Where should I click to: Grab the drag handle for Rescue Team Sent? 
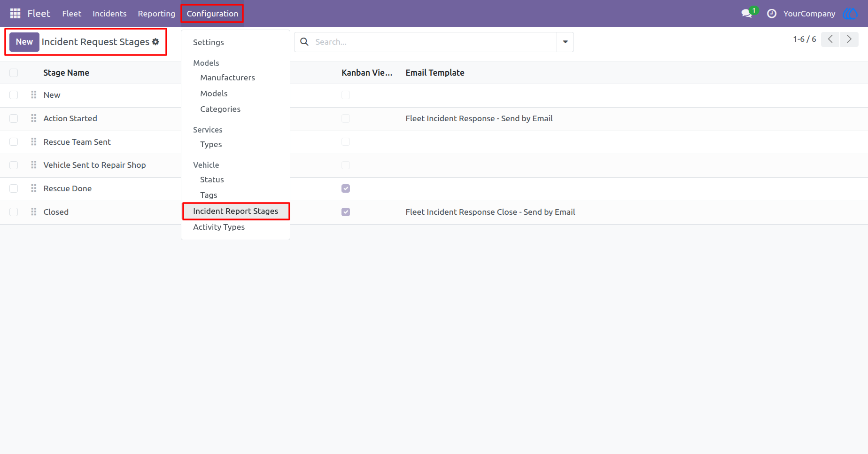[34, 142]
